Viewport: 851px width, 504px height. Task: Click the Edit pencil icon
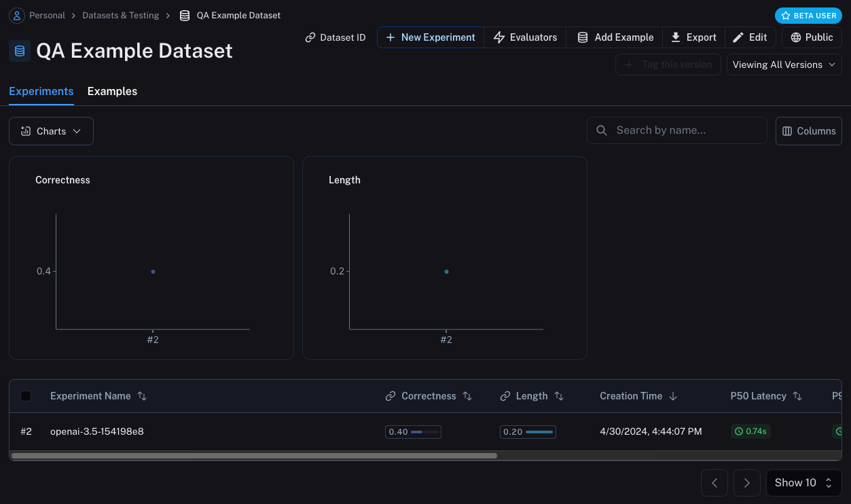738,37
